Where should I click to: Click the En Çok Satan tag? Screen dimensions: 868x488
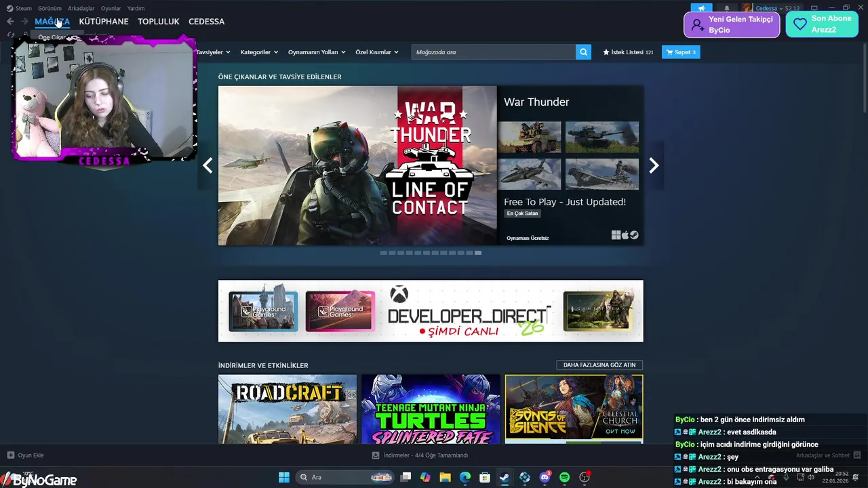522,213
